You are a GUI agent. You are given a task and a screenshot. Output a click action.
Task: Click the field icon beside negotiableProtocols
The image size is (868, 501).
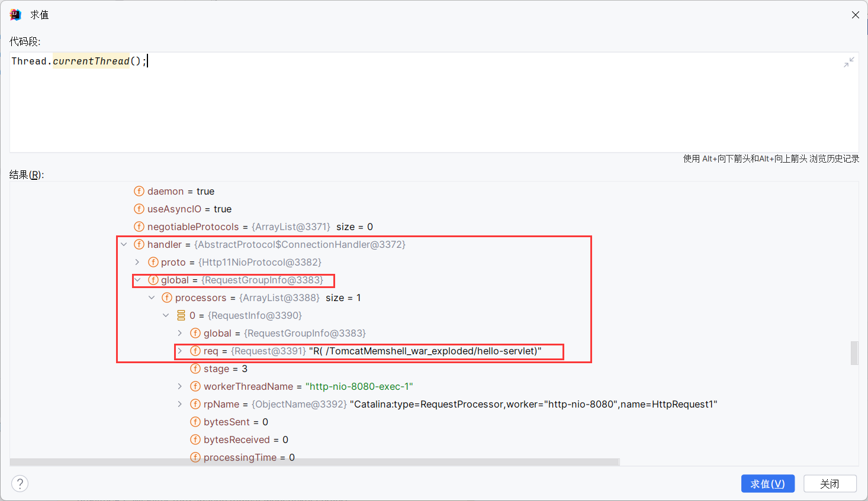click(139, 227)
